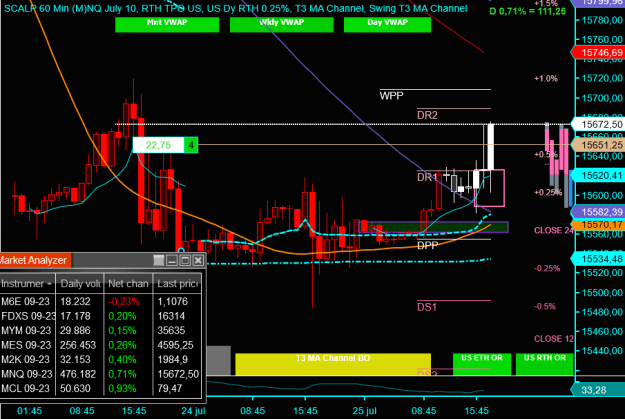Click the -0.5% range label
Image resolution: width=625 pixels, height=419 pixels.
(x=544, y=306)
